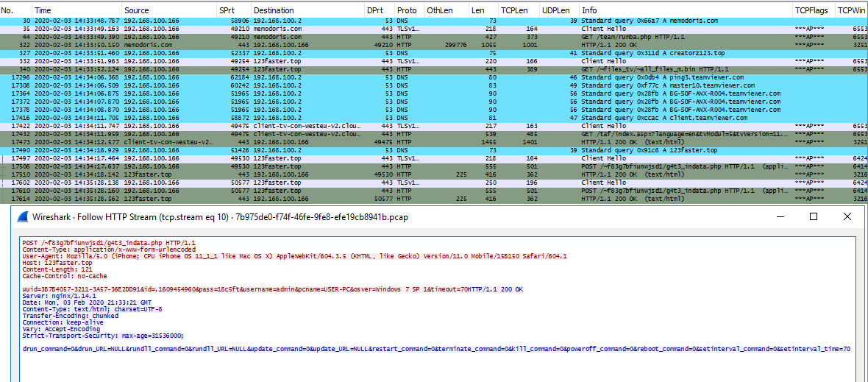868x382 pixels.
Task: Click the User-Agent line in stream content
Action: tap(294, 256)
